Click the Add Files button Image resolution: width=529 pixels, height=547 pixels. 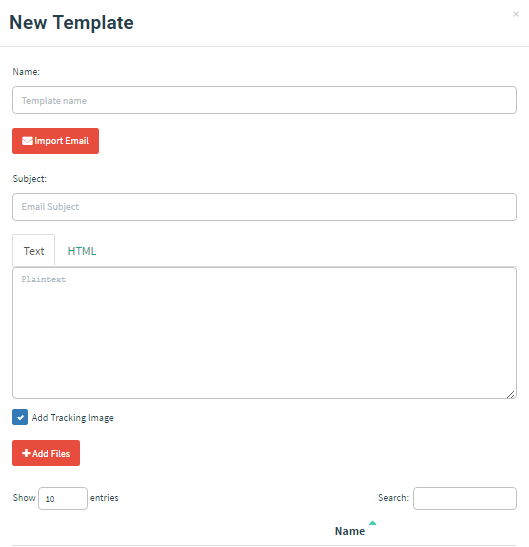pos(46,453)
